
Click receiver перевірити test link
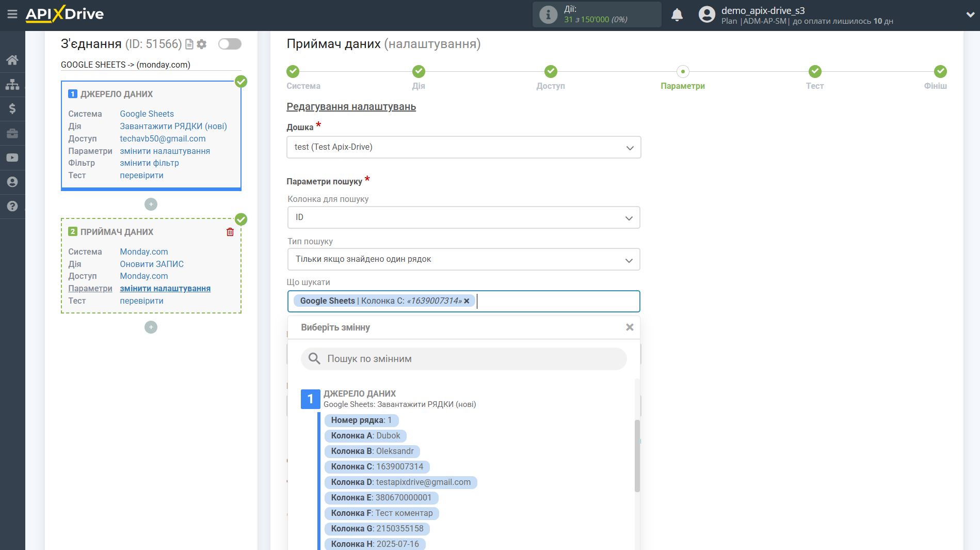pos(141,301)
